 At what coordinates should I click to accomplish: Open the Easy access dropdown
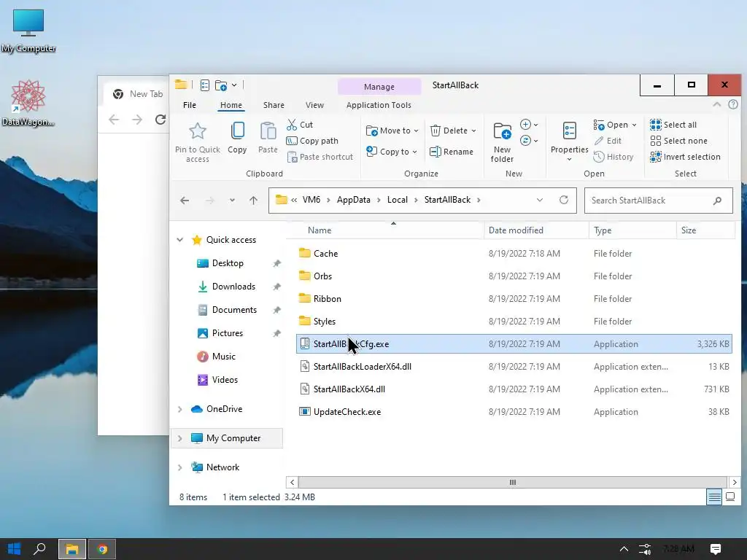click(530, 141)
